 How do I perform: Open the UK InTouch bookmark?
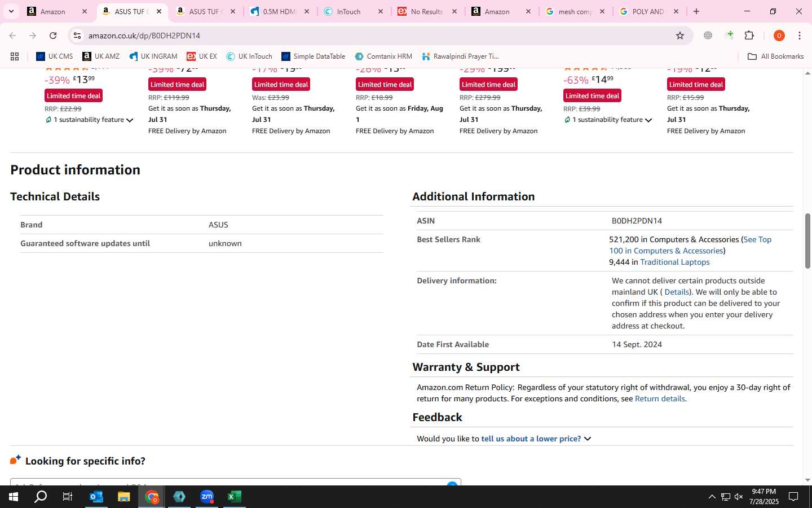249,56
